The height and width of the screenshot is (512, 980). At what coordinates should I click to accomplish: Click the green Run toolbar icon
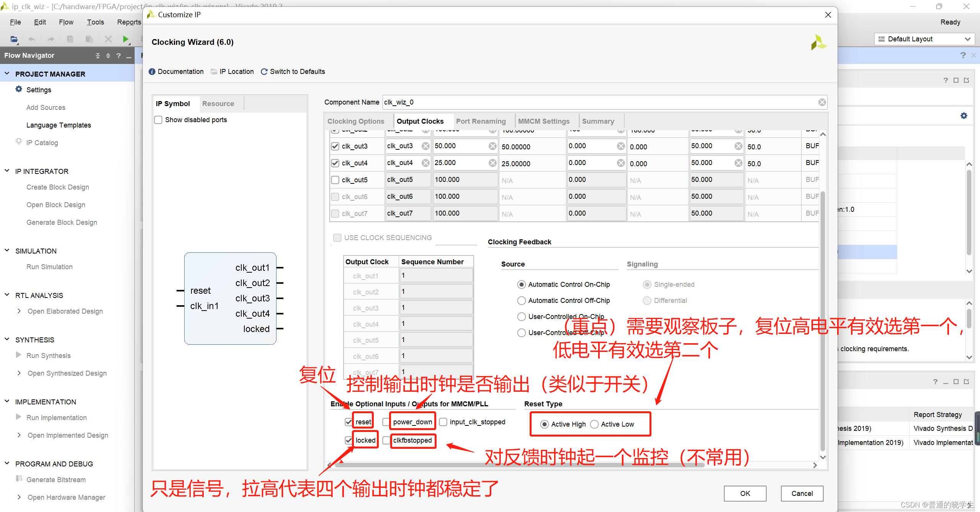126,39
